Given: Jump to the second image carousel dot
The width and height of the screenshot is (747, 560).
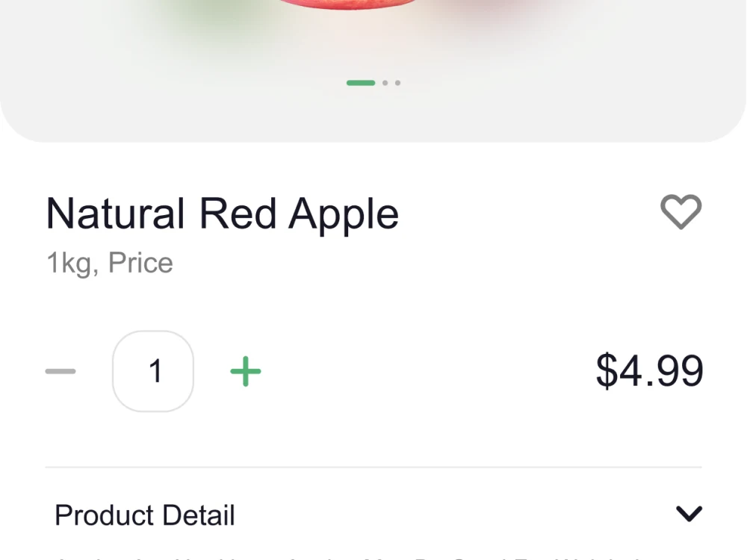Looking at the screenshot, I should [385, 83].
